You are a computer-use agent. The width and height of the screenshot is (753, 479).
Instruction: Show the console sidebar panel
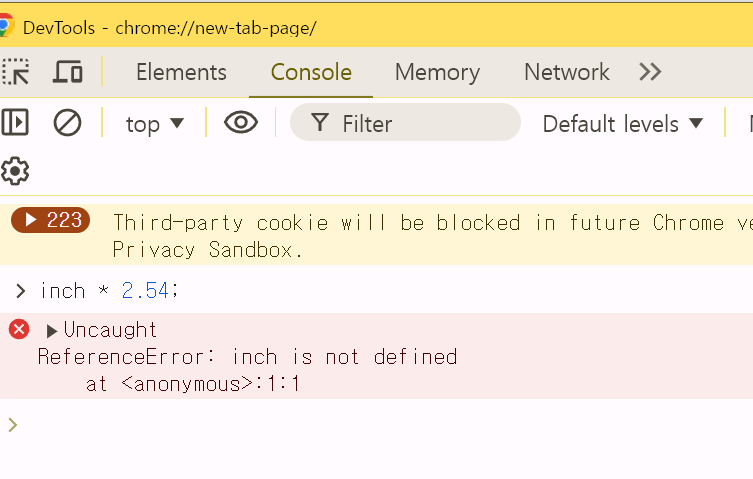coord(15,123)
